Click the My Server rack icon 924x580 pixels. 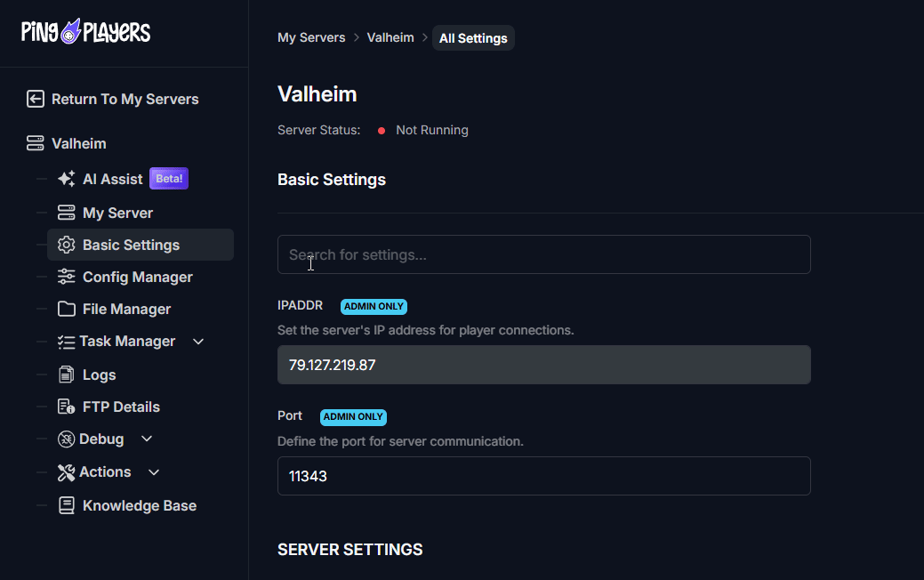click(x=66, y=213)
